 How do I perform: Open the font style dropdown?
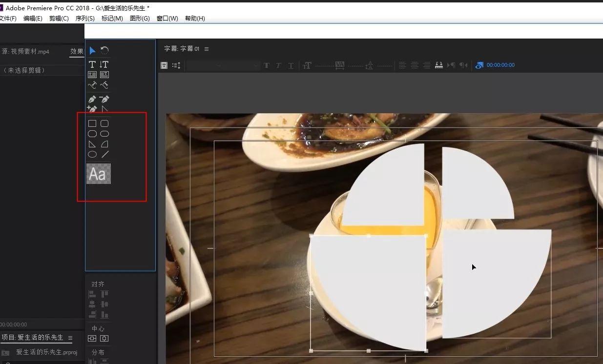click(x=242, y=65)
